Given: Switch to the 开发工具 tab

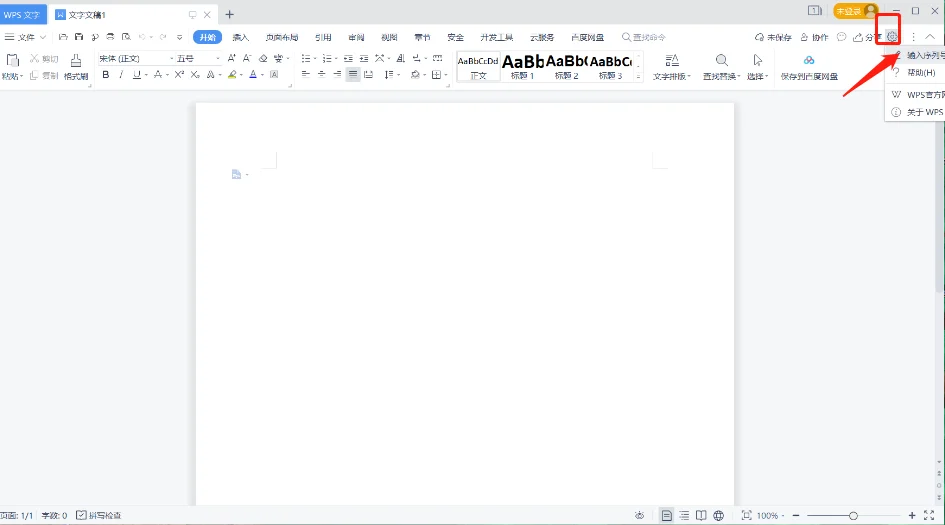Looking at the screenshot, I should tap(497, 37).
